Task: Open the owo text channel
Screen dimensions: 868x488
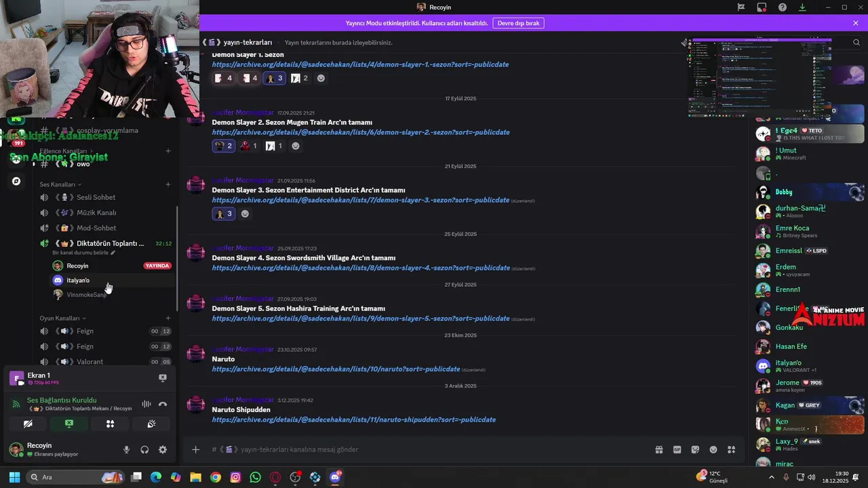Action: point(105,164)
